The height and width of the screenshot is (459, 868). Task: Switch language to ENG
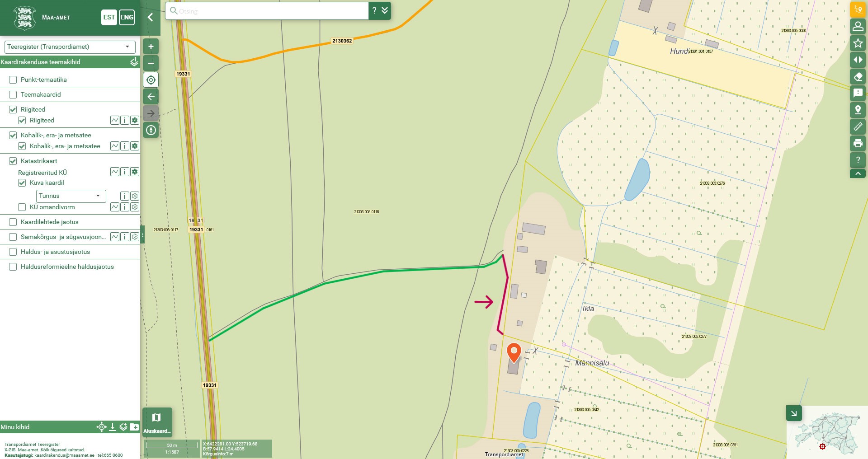127,18
